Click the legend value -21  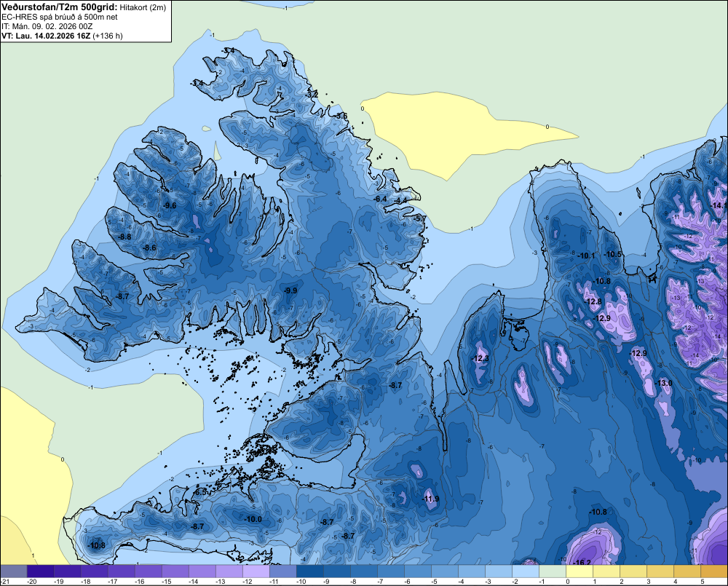[x=5, y=582]
